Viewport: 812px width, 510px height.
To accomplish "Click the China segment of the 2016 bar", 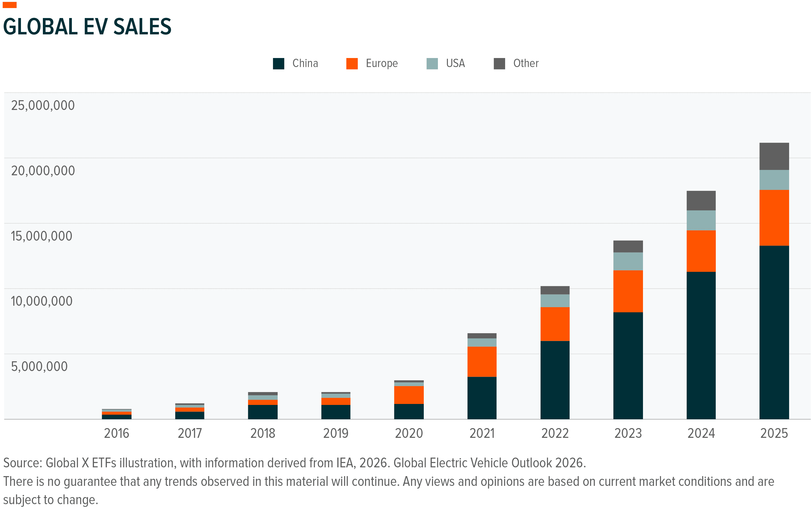I will [117, 417].
